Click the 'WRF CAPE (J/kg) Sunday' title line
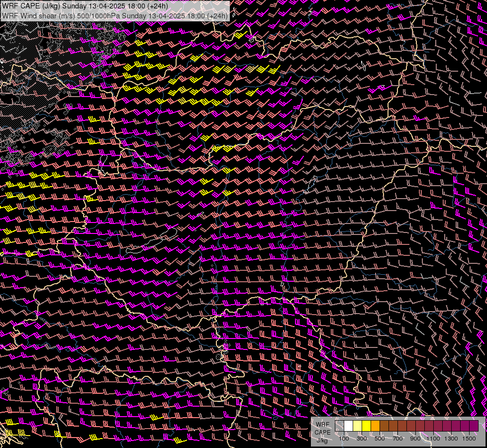Viewport: 487px width, 448px height. pos(85,6)
